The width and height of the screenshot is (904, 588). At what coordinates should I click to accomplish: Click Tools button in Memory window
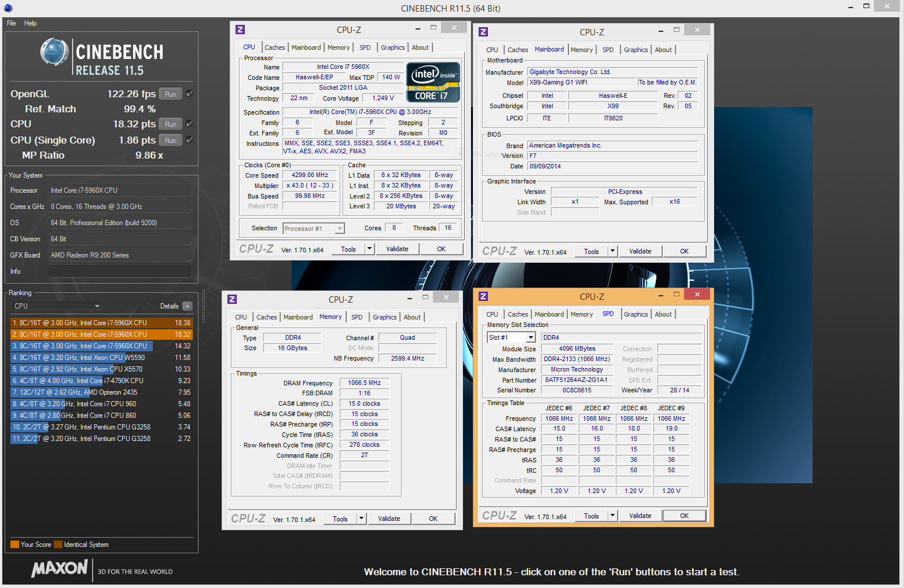[x=340, y=519]
